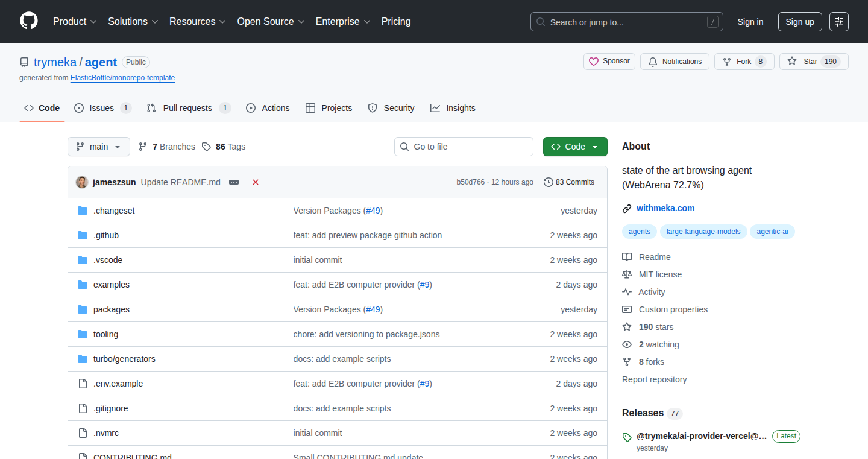
Task: Switch to the Projects tab
Action: pyautogui.click(x=329, y=108)
